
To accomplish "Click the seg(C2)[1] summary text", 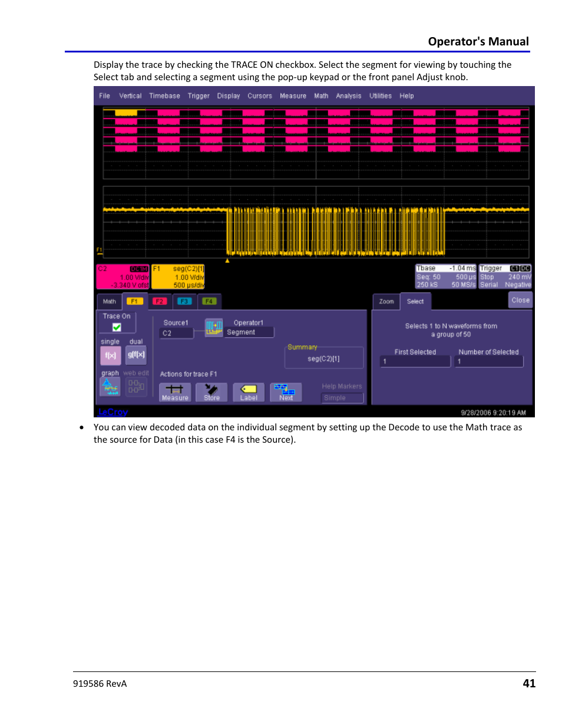I will 323,359.
